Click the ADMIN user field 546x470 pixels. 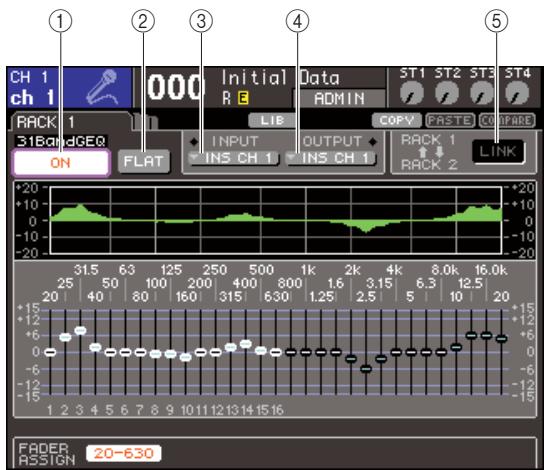(x=340, y=99)
